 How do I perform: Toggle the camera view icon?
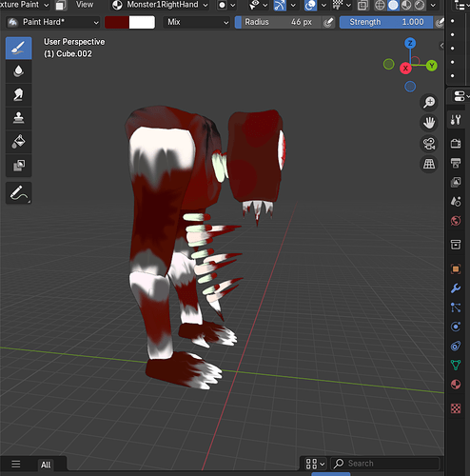click(429, 144)
